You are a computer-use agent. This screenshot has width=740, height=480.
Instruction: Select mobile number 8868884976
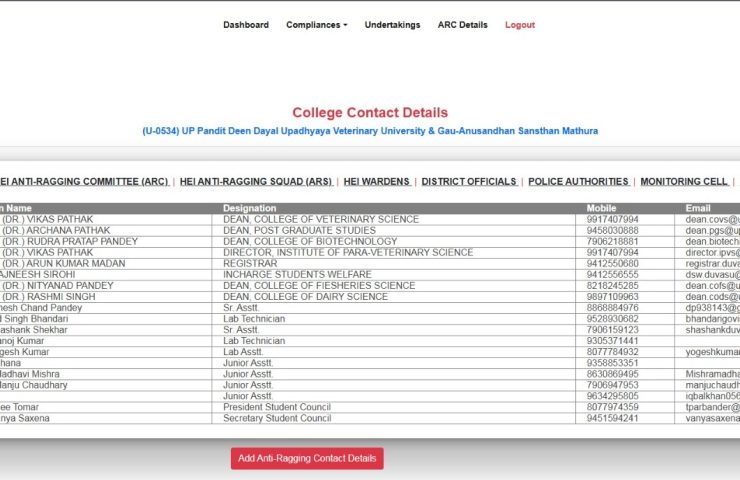pyautogui.click(x=625, y=308)
